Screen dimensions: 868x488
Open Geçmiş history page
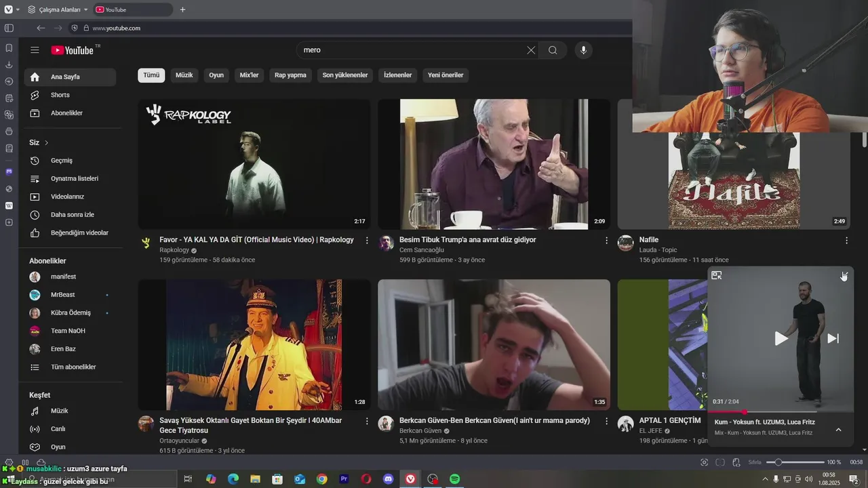(70, 161)
